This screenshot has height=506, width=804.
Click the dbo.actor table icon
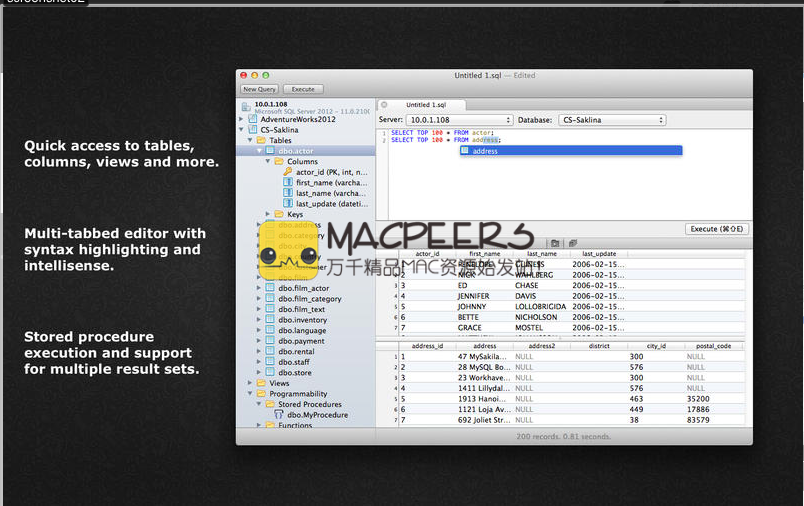point(270,151)
